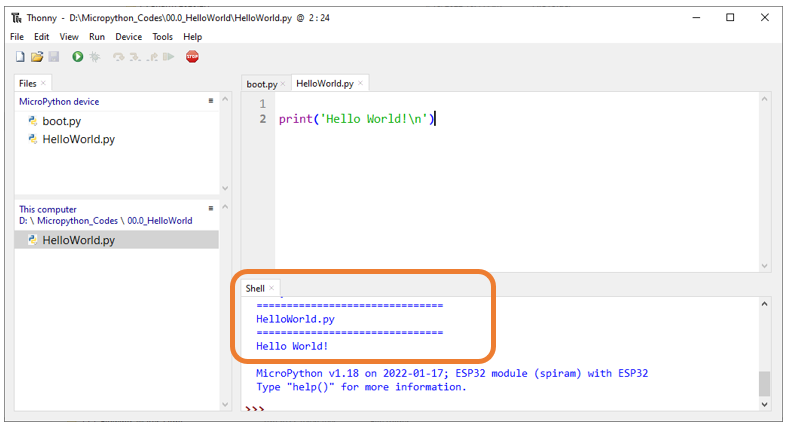The image size is (790, 429).
Task: Click the Resume toolbar icon
Action: pyautogui.click(x=168, y=57)
